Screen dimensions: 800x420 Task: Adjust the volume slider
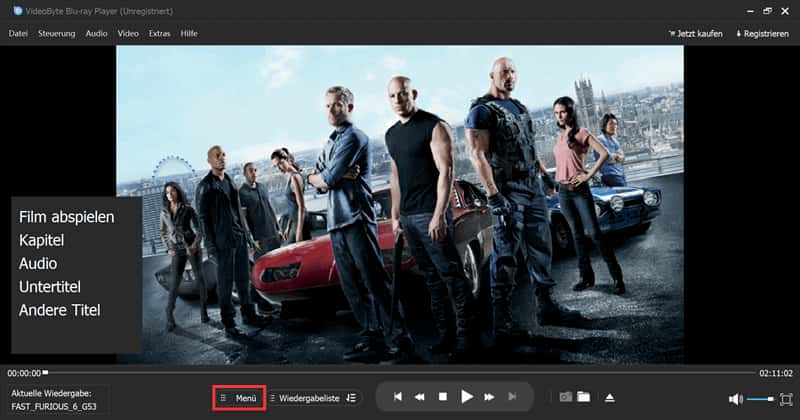(760, 399)
